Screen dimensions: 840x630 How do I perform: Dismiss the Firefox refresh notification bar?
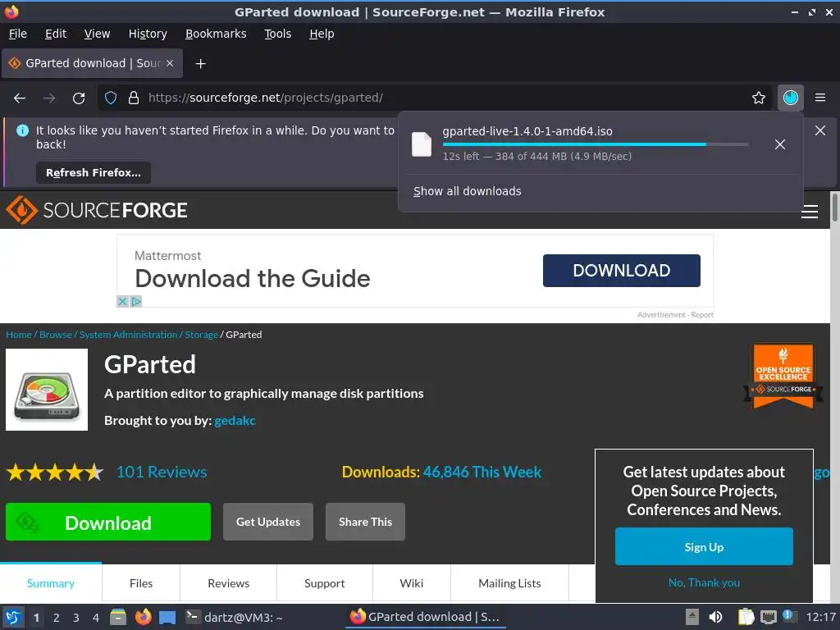[820, 130]
